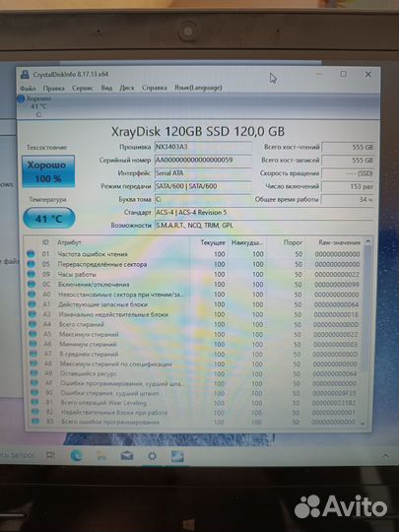This screenshot has height=532, width=399.
Task: Click the ID column header
Action: [45, 242]
